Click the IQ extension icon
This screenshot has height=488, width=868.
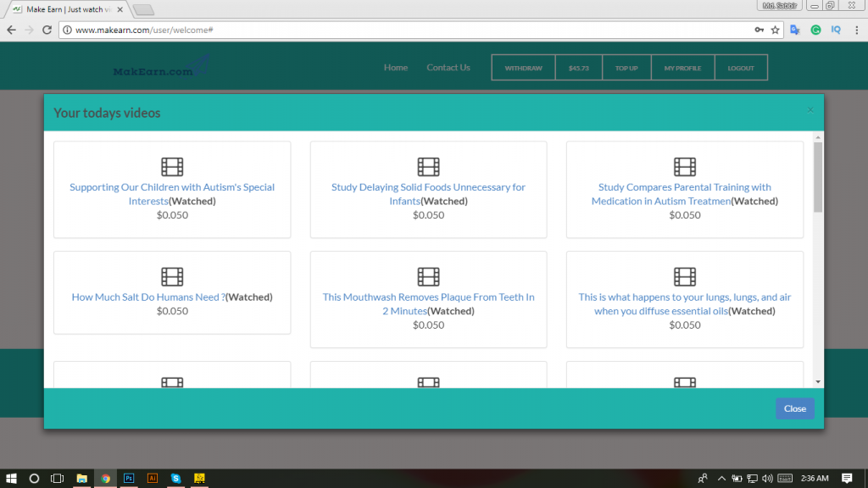pos(836,30)
